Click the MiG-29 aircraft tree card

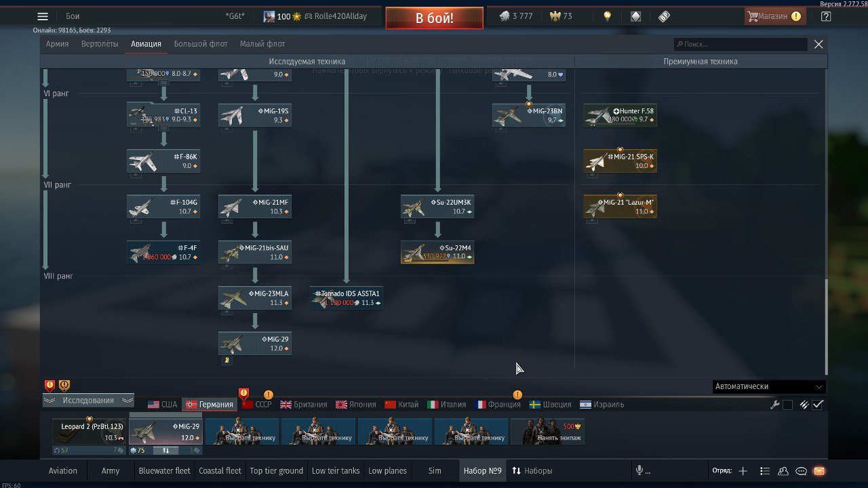[255, 344]
